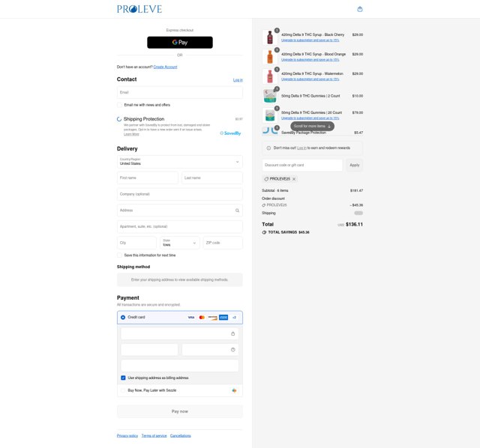Open the shopping cart bag icon
Image resolution: width=480 pixels, height=448 pixels.
point(360,9)
